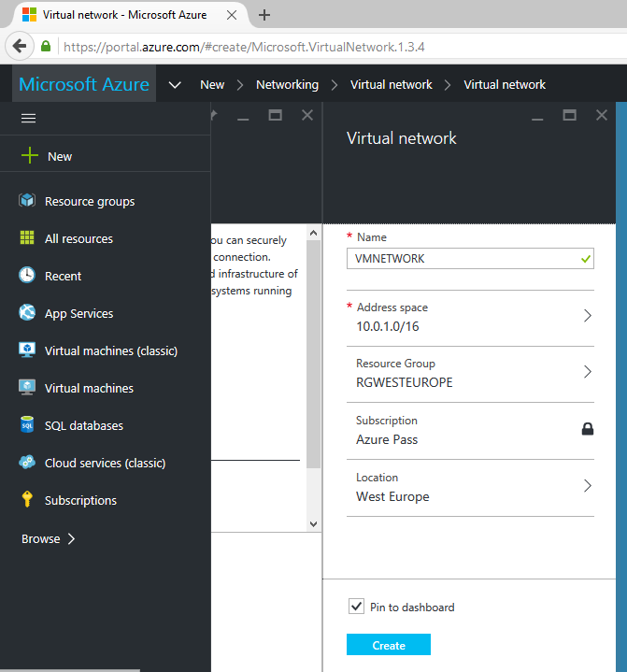627x672 pixels.
Task: Click scroll up arrow in description panel
Action: 314,233
